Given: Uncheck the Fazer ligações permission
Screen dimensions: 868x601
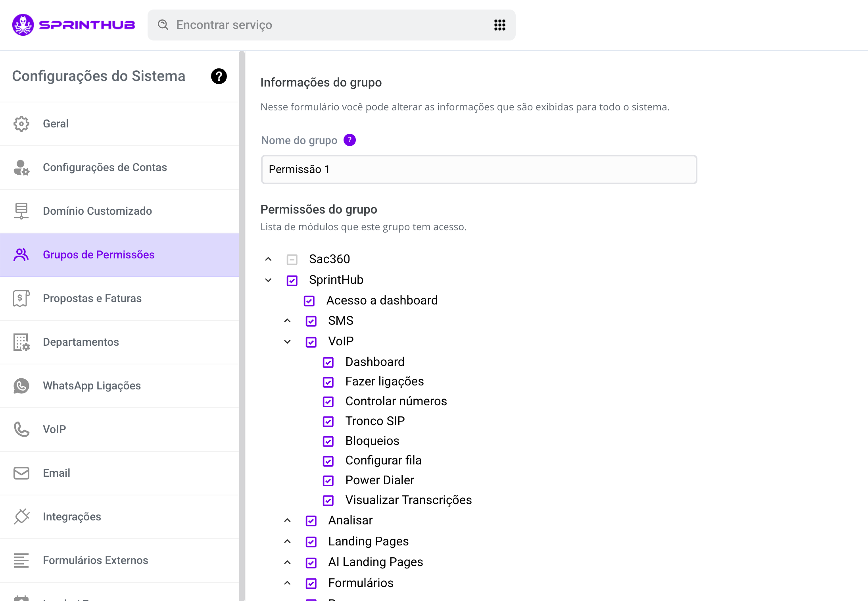Looking at the screenshot, I should [328, 382].
